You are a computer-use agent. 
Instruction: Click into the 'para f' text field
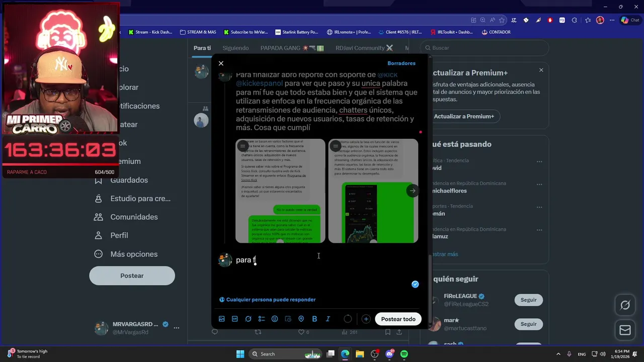coord(322,260)
